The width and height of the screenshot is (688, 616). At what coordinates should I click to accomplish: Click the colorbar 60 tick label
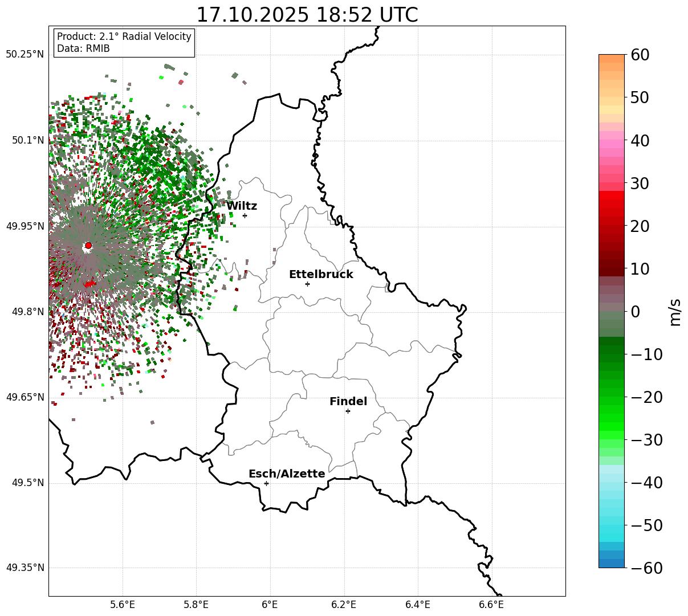coord(638,55)
